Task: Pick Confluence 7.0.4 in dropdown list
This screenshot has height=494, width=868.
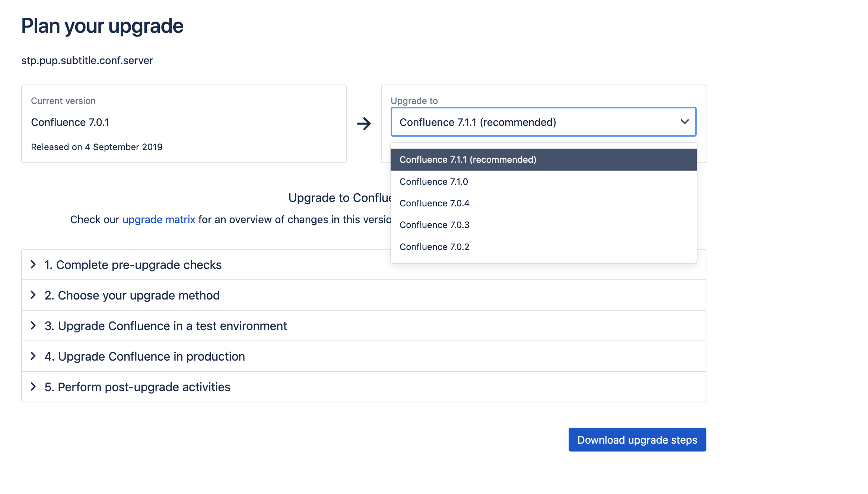Action: pos(435,203)
